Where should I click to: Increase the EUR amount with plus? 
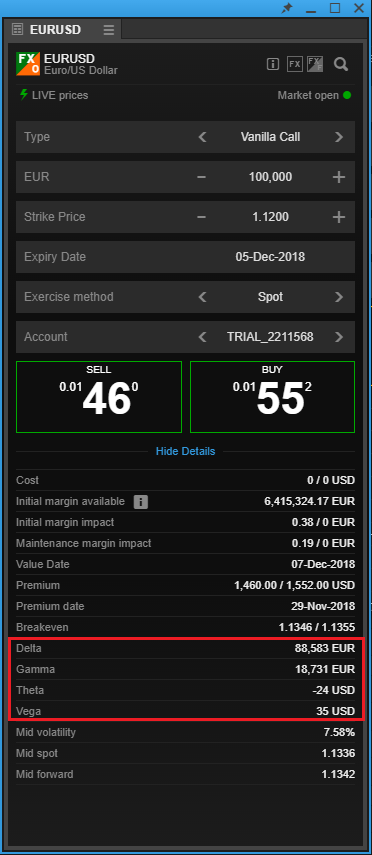[x=339, y=177]
